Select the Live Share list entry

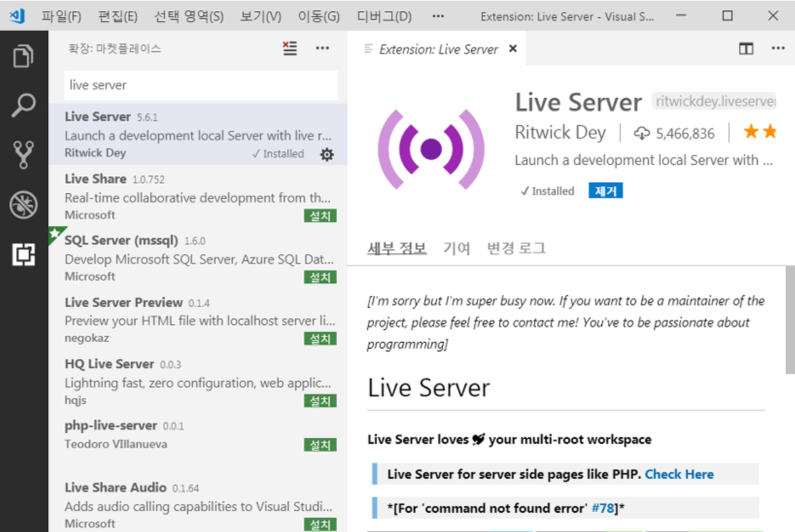pyautogui.click(x=198, y=196)
